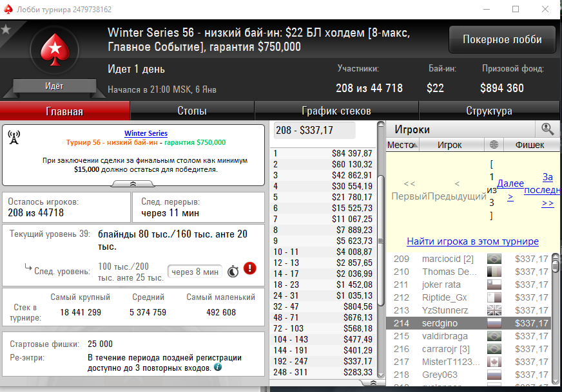Image resolution: width=562 pixels, height=392 pixels.
Task: Collapse the prize payouts panel
Action: click(373, 383)
